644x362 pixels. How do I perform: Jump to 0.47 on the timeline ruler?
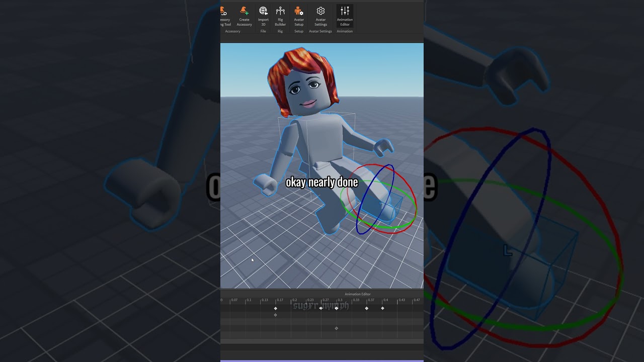point(417,300)
